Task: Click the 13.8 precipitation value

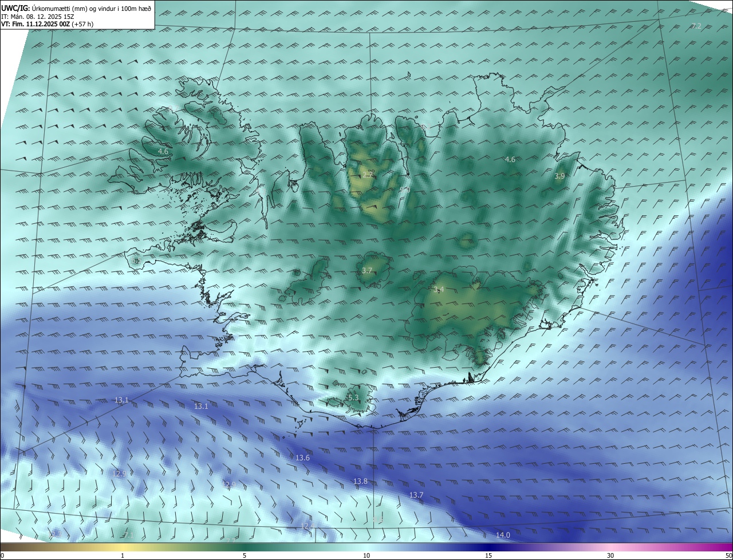Action: pyautogui.click(x=360, y=482)
